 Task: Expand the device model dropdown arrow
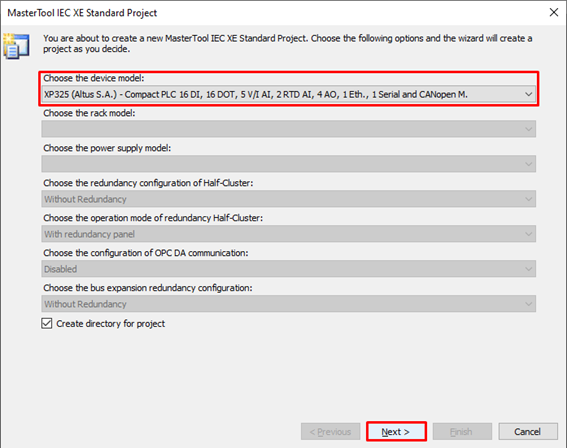tap(528, 94)
